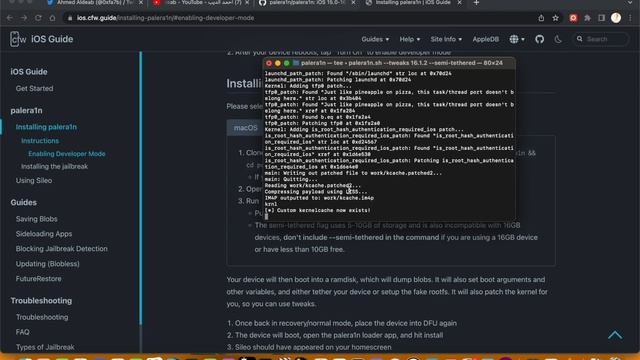Click the search magnifier icon
The width and height of the screenshot is (640, 360).
580,39
